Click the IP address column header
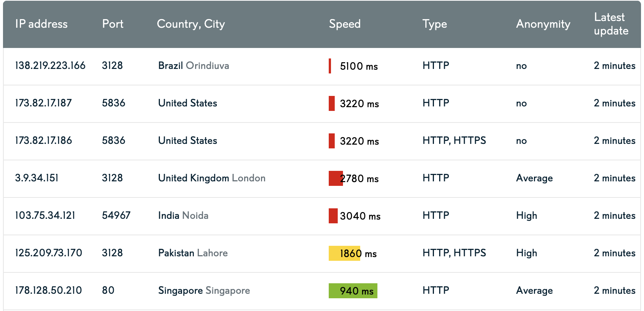644x311 pixels. pyautogui.click(x=41, y=24)
